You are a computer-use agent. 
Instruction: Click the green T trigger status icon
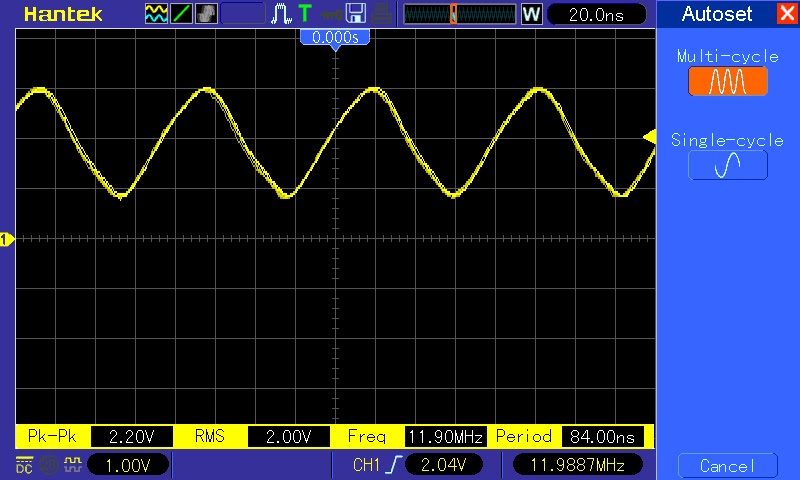[x=304, y=14]
